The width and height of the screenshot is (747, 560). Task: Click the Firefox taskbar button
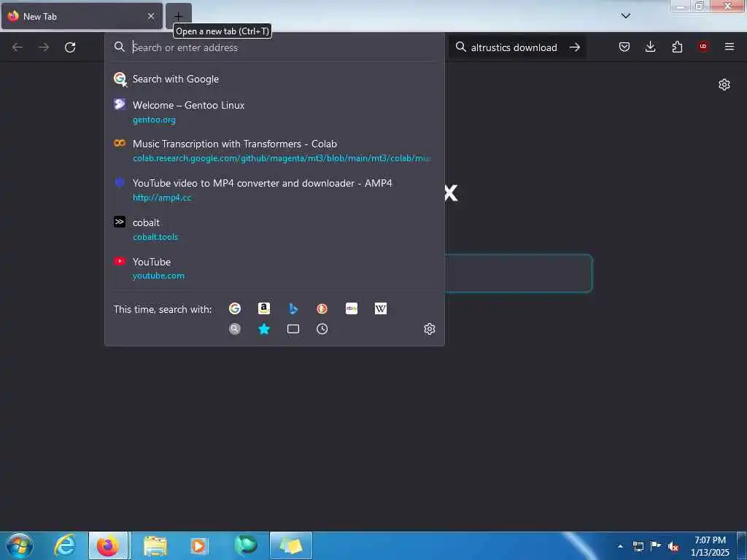tap(108, 545)
